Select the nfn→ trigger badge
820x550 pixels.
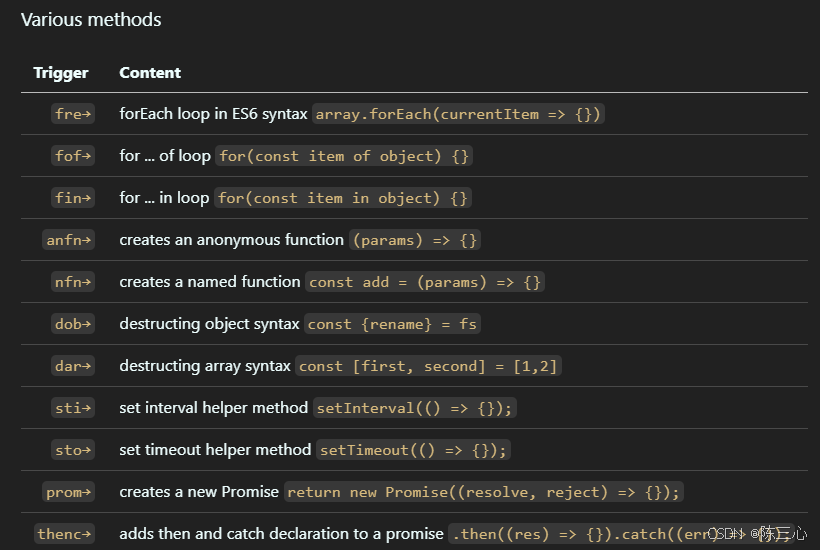pos(73,282)
